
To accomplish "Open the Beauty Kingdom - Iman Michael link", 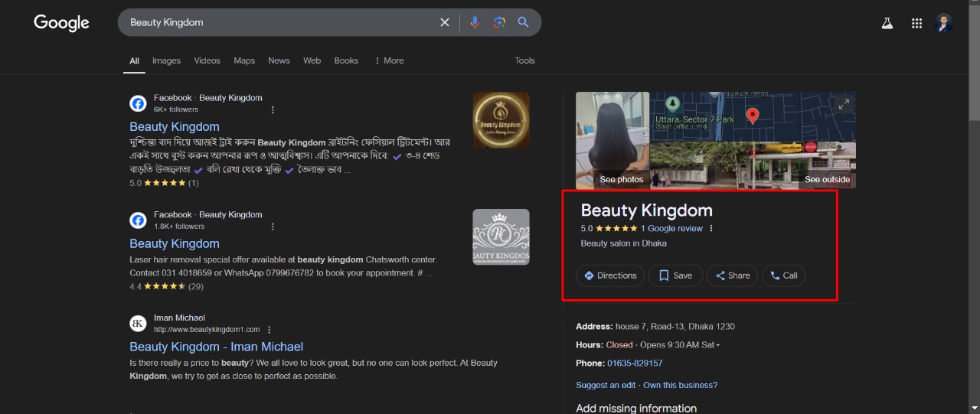I will (216, 347).
